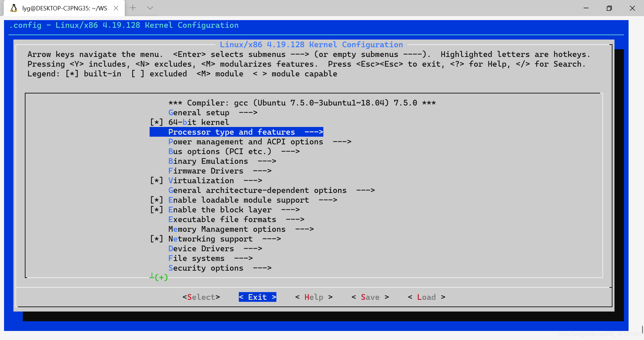Image resolution: width=644 pixels, height=340 pixels.
Task: Open Bus options (PCI etc.) submenu
Action: (x=234, y=151)
